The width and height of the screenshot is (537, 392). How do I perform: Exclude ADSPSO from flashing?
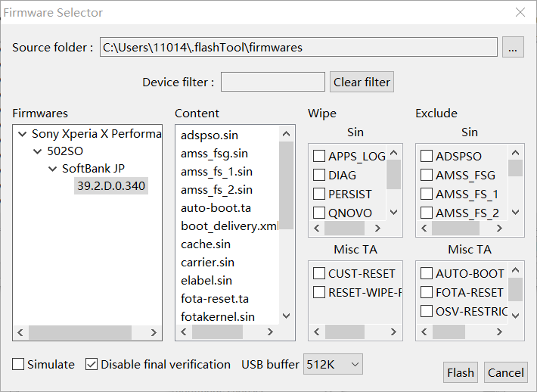coord(427,156)
